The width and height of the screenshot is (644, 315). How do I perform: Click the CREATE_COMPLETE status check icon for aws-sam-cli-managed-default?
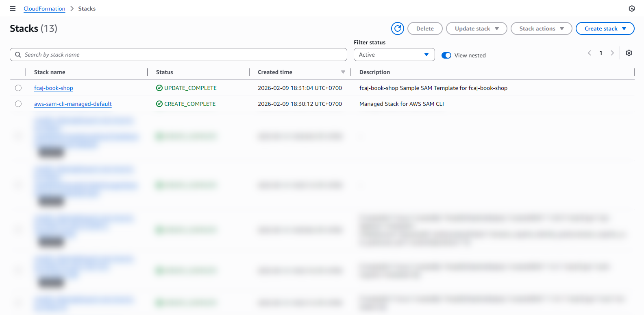[159, 104]
